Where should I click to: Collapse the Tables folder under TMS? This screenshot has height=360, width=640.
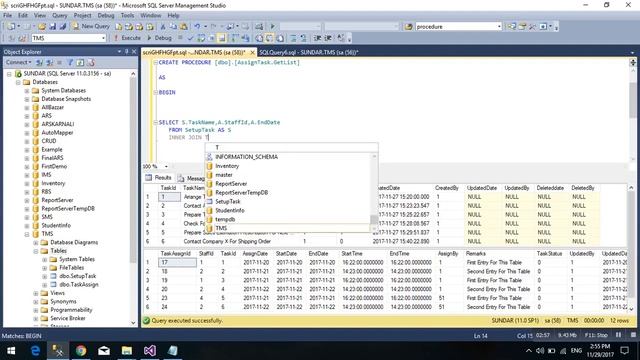(x=36, y=251)
